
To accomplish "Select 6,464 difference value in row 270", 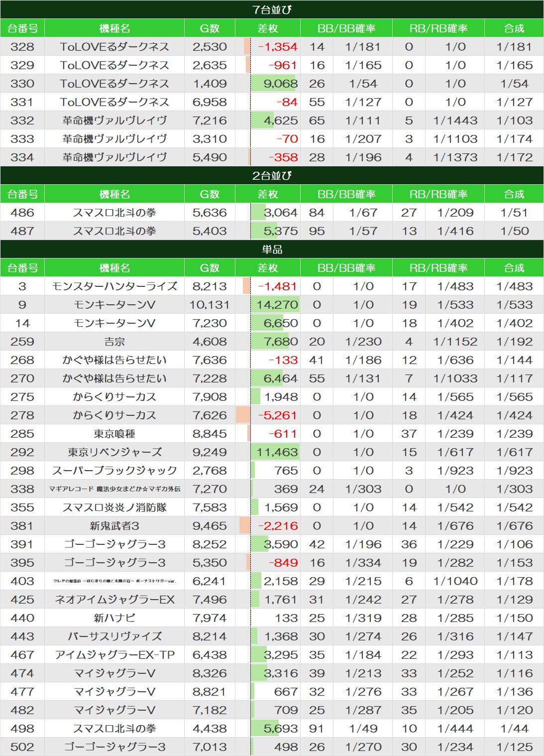I will pos(281,378).
